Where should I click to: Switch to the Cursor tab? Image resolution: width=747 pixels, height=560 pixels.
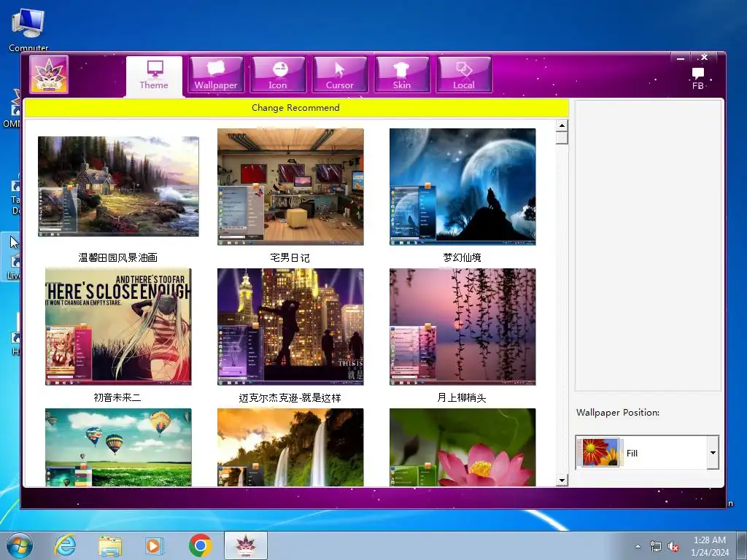point(340,75)
